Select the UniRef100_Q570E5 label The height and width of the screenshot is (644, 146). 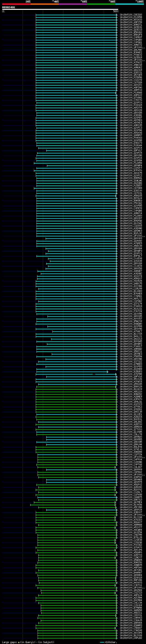[x=131, y=75]
